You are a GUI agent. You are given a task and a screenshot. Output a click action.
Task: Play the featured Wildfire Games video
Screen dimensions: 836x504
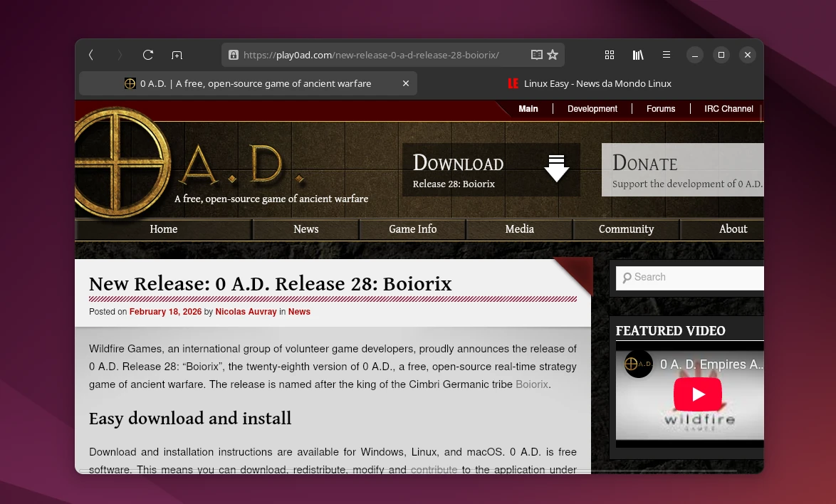(x=696, y=394)
